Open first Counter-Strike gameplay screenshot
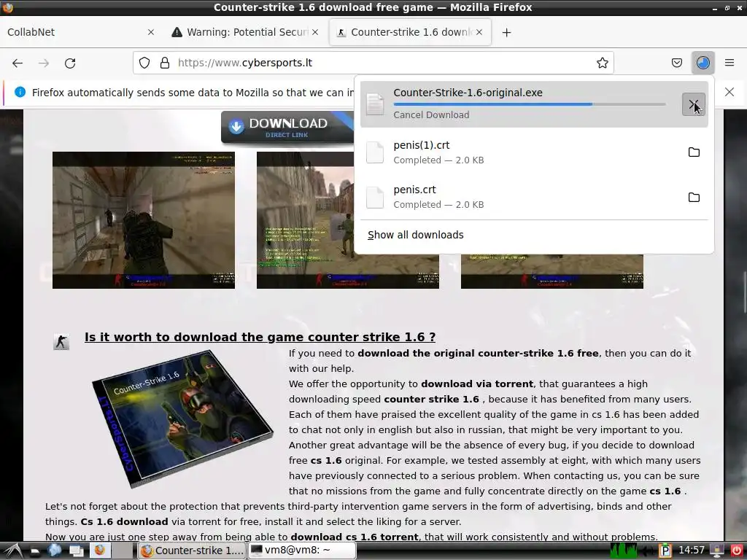 point(144,220)
